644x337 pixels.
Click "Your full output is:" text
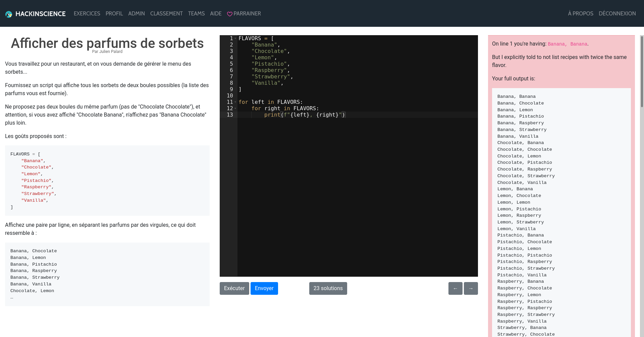click(514, 78)
